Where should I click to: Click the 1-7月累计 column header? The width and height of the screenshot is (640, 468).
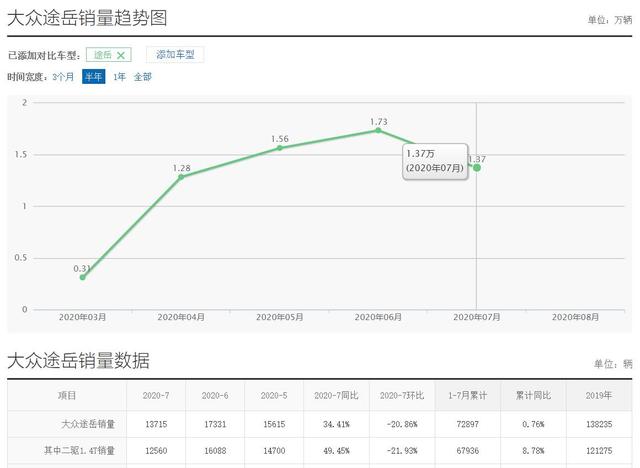click(468, 396)
